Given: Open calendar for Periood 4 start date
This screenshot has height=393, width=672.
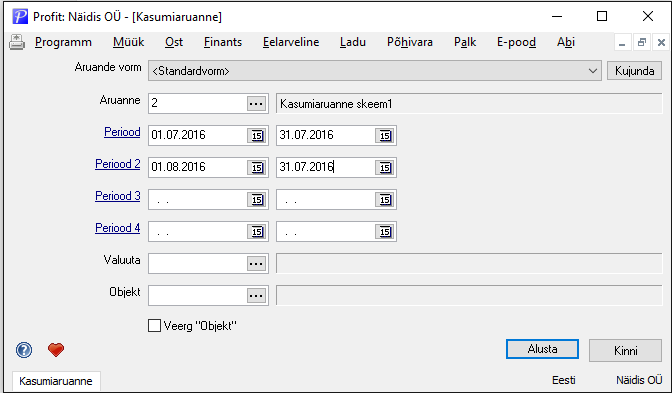Looking at the screenshot, I should 257,232.
